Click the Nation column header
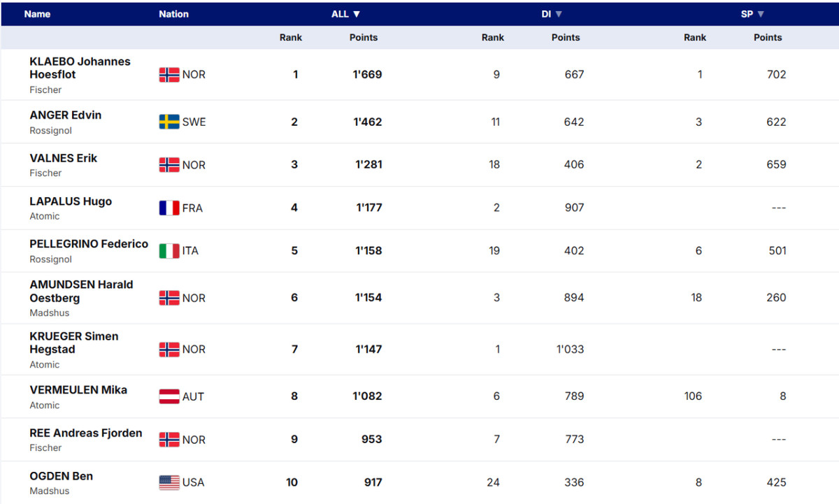The image size is (839, 504). (x=173, y=14)
